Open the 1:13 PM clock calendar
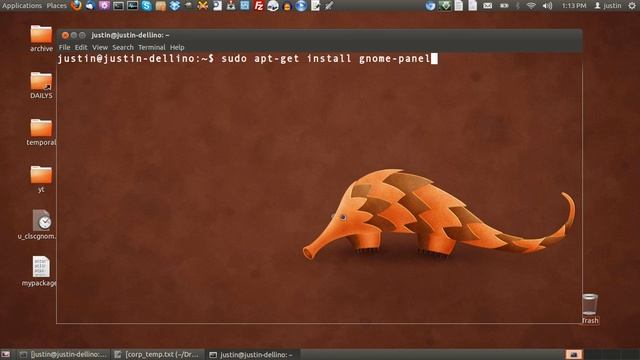The image size is (640, 360). pos(574,6)
